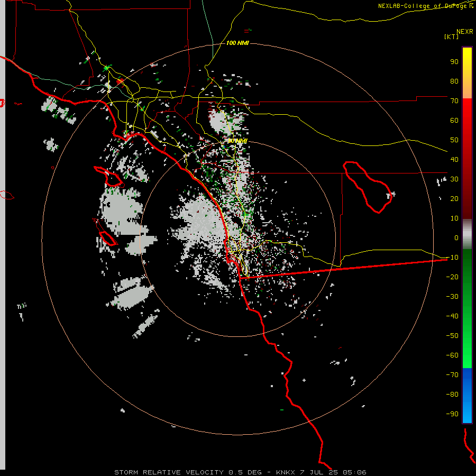Click the 80 value on the scale
Viewport: 476px width, 476px height.
point(454,81)
